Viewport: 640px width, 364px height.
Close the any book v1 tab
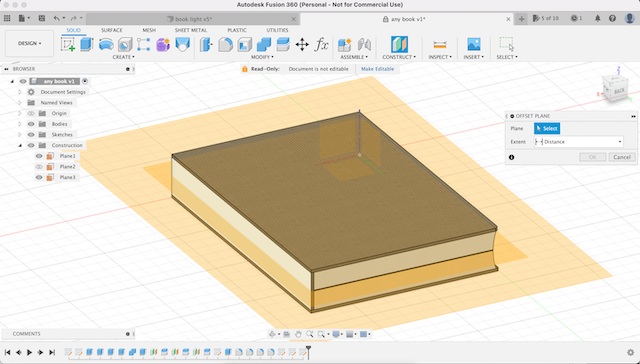click(x=508, y=19)
